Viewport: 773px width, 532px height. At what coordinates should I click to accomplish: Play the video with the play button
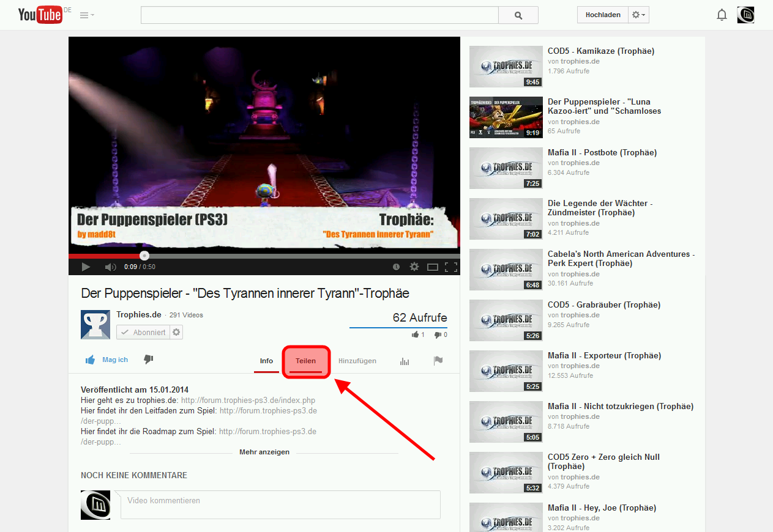click(85, 266)
